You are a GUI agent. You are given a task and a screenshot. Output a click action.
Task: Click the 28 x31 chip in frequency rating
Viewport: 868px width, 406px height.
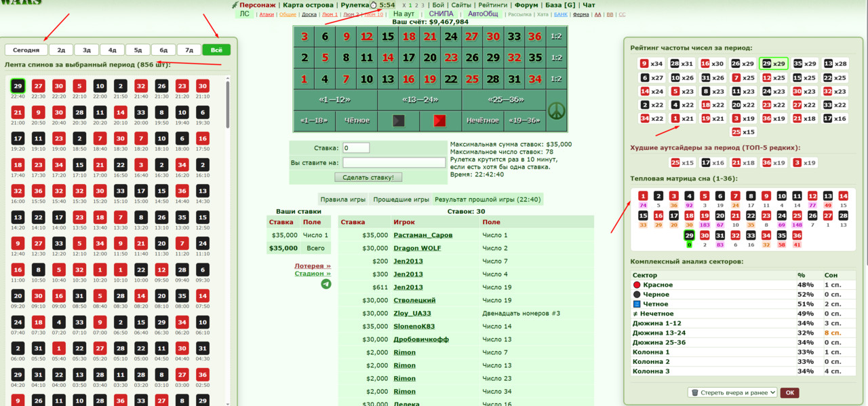click(682, 63)
